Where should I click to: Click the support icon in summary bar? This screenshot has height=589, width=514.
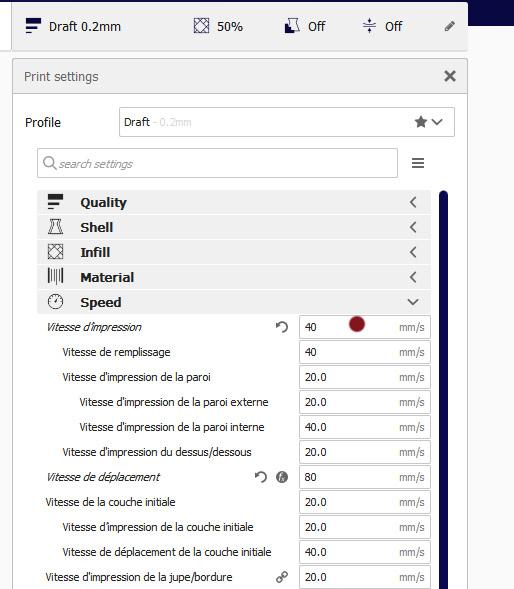[x=292, y=26]
